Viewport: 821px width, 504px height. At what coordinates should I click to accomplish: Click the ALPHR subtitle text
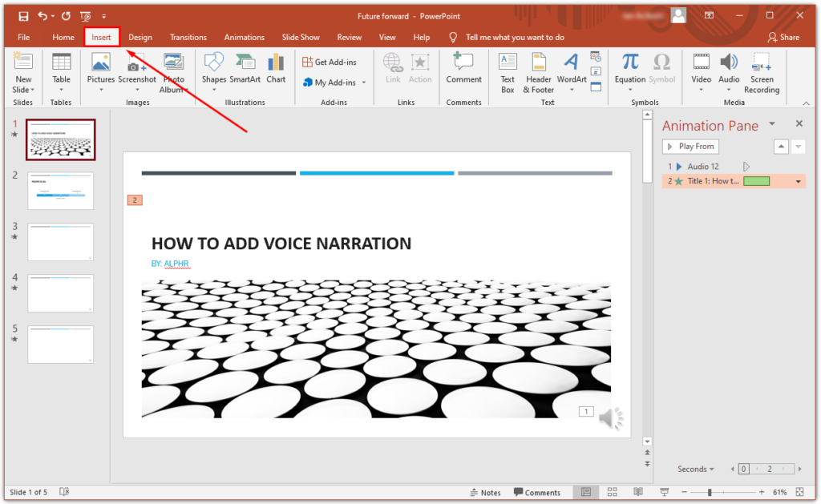coord(176,264)
